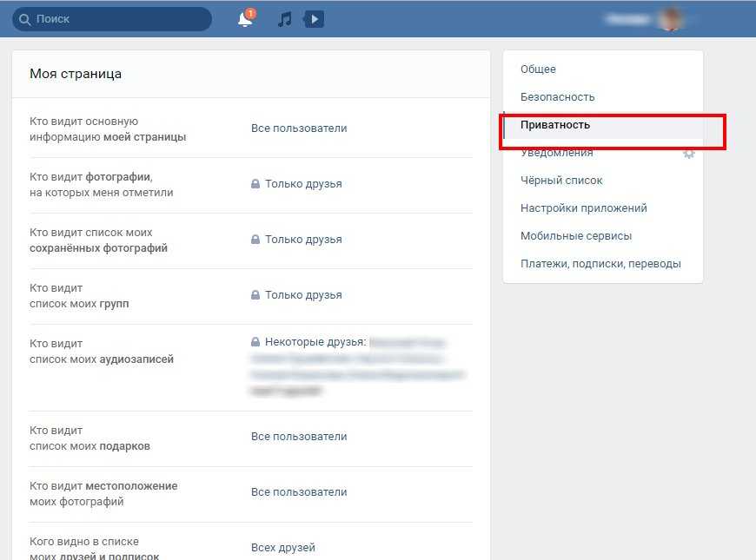Image resolution: width=756 pixels, height=560 pixels.
Task: Click the video player icon
Action: [x=314, y=19]
